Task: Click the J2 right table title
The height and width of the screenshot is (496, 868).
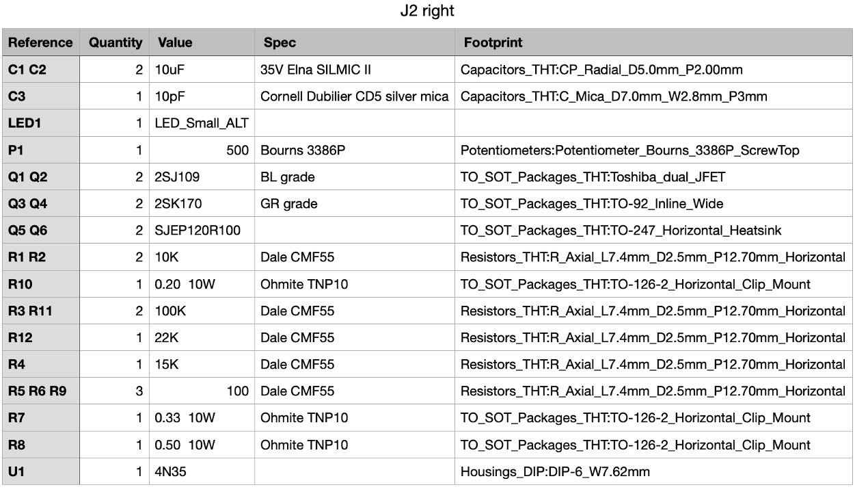Action: click(x=427, y=12)
